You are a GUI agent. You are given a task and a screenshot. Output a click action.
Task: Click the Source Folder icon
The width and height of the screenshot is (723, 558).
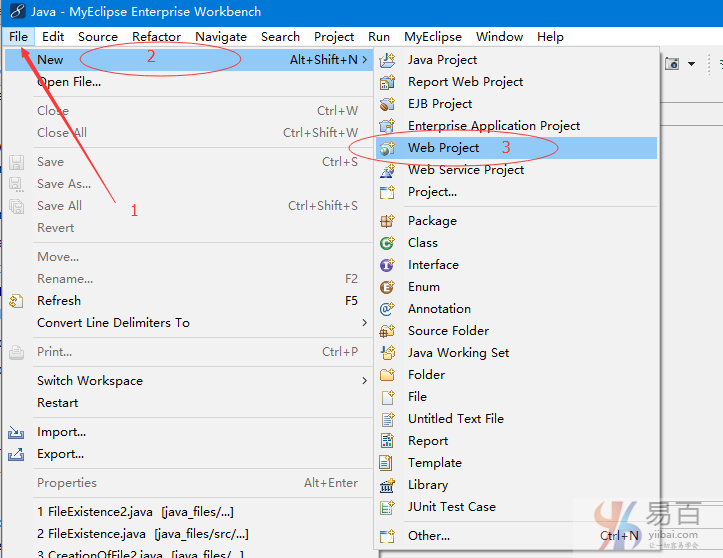click(x=388, y=331)
